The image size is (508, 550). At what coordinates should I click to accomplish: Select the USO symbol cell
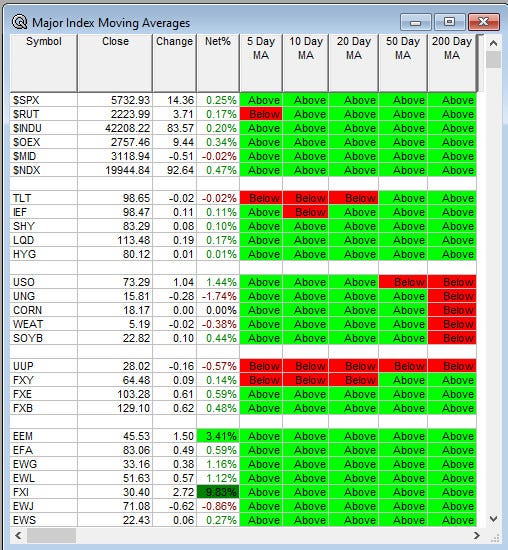[x=44, y=282]
